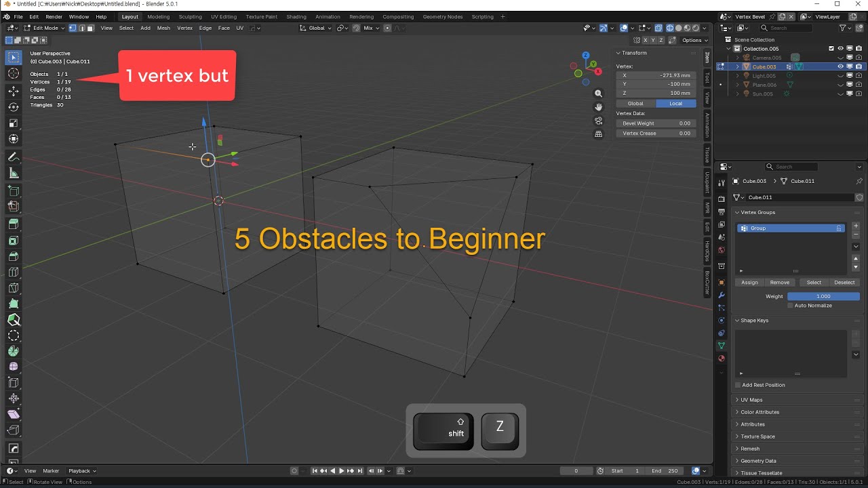
Task: Choose the Bevel tool
Action: [x=14, y=257]
